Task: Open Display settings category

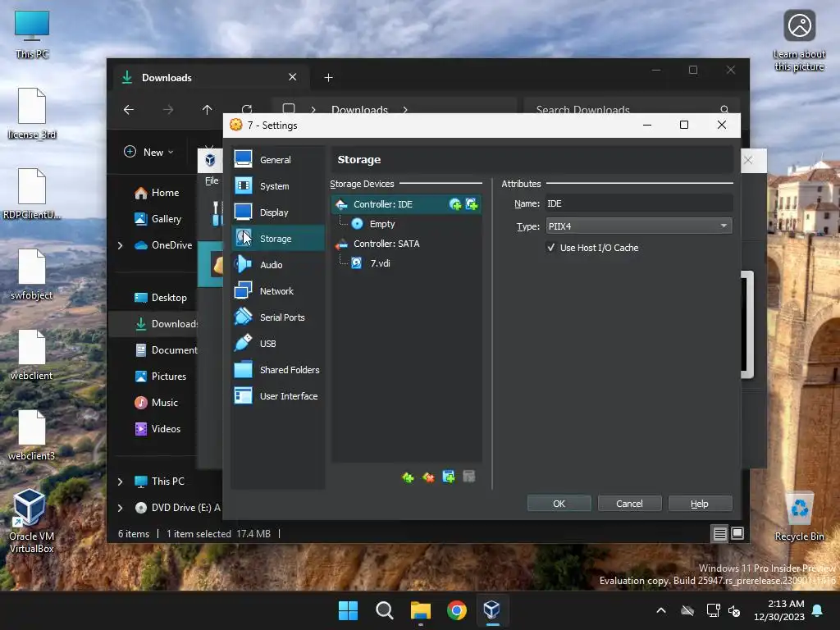Action: coord(277,212)
